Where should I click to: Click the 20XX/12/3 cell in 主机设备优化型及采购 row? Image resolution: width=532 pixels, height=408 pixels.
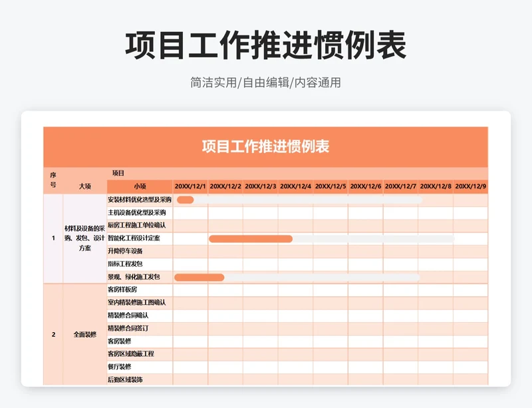click(261, 213)
